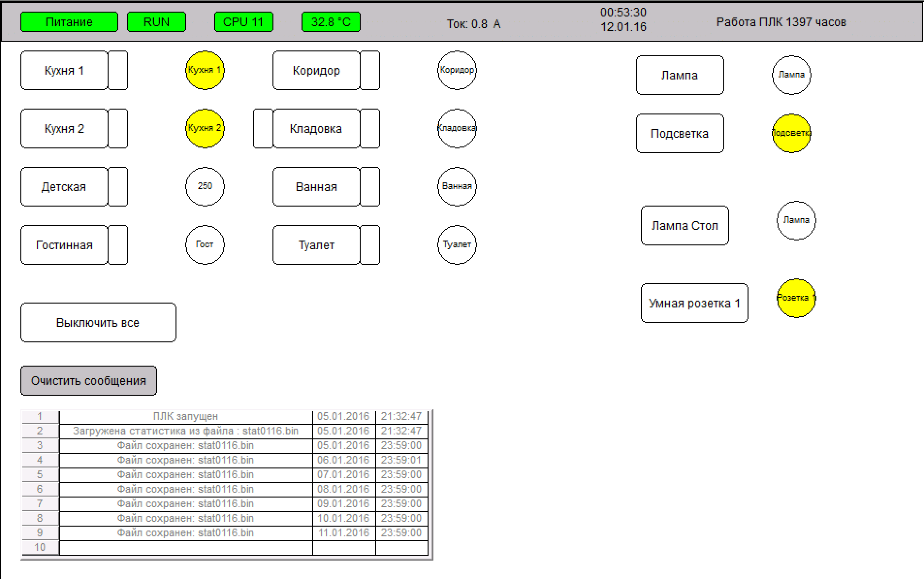This screenshot has width=924, height=579.
Task: Click the yellow Кухня 1 lamp indicator
Action: coord(205,70)
